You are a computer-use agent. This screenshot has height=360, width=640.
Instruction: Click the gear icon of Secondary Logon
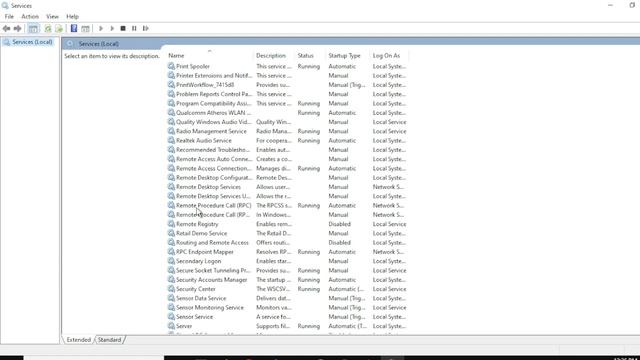click(x=171, y=261)
